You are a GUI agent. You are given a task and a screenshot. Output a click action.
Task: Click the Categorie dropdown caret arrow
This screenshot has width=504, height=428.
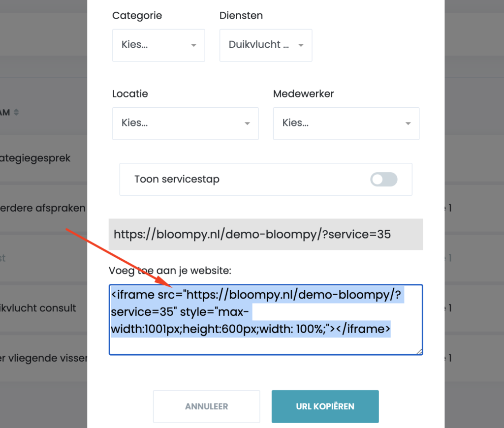[193, 45]
